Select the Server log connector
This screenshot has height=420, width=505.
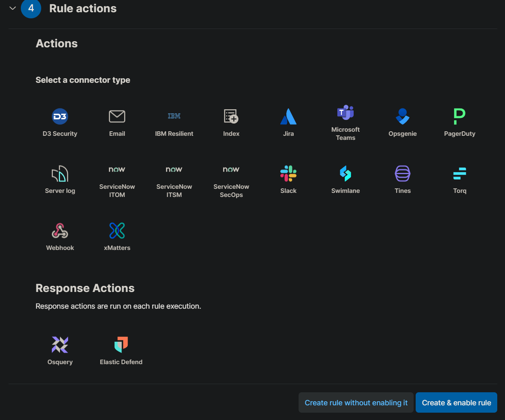click(x=60, y=179)
